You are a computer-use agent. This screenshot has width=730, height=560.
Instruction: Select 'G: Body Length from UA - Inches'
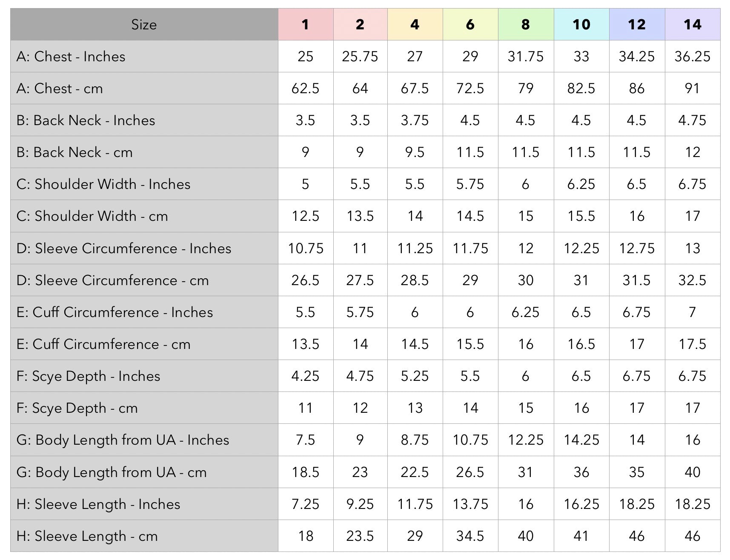[123, 440]
